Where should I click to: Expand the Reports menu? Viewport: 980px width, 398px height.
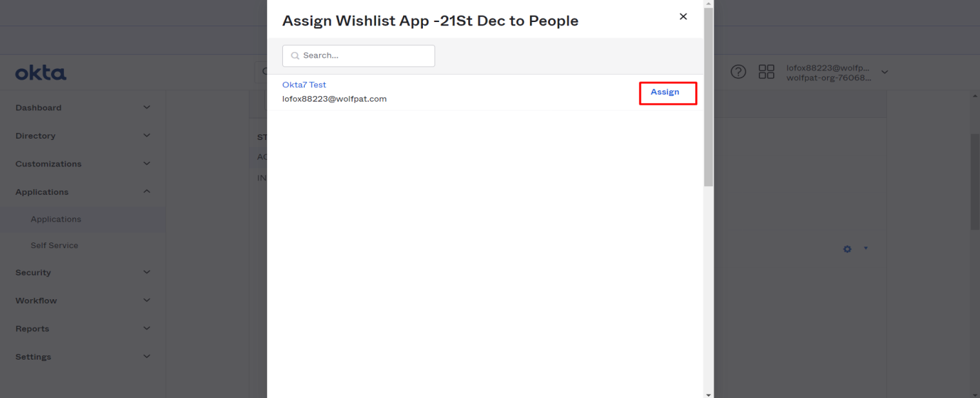pos(83,328)
